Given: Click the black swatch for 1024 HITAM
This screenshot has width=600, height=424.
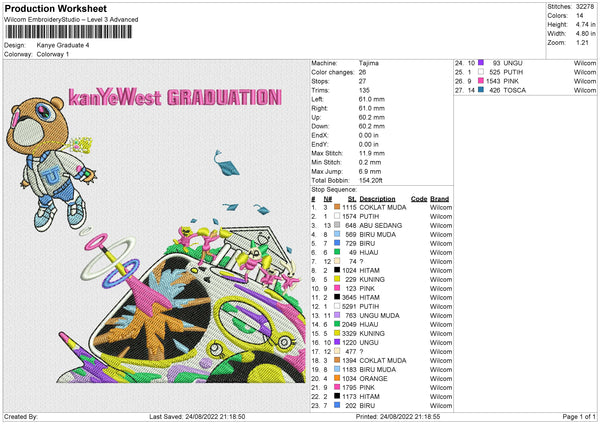Looking at the screenshot, I should [337, 270].
